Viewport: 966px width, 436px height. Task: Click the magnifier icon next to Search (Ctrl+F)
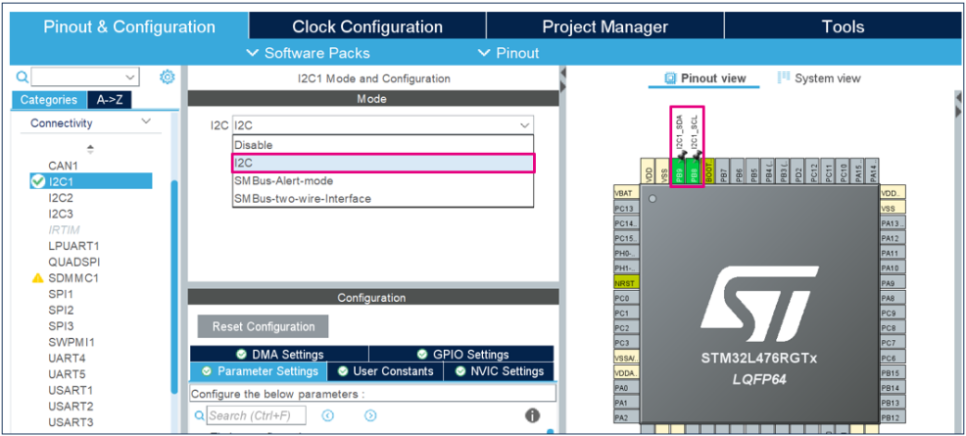point(200,416)
